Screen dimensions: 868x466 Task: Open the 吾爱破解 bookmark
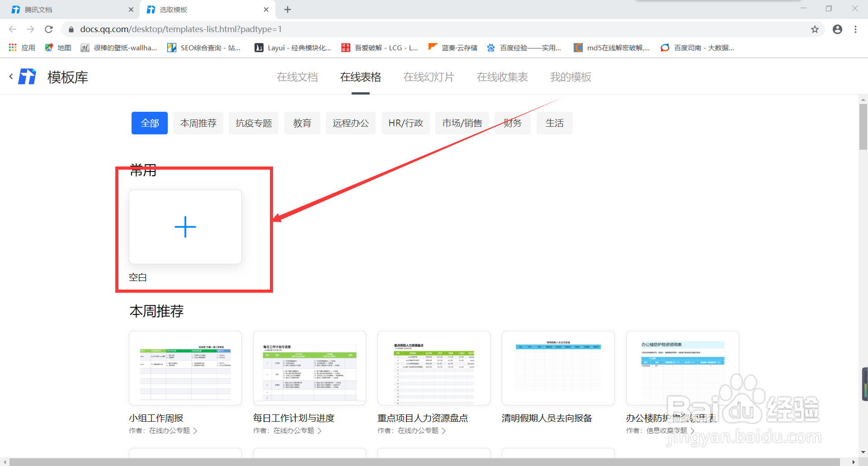[380, 48]
